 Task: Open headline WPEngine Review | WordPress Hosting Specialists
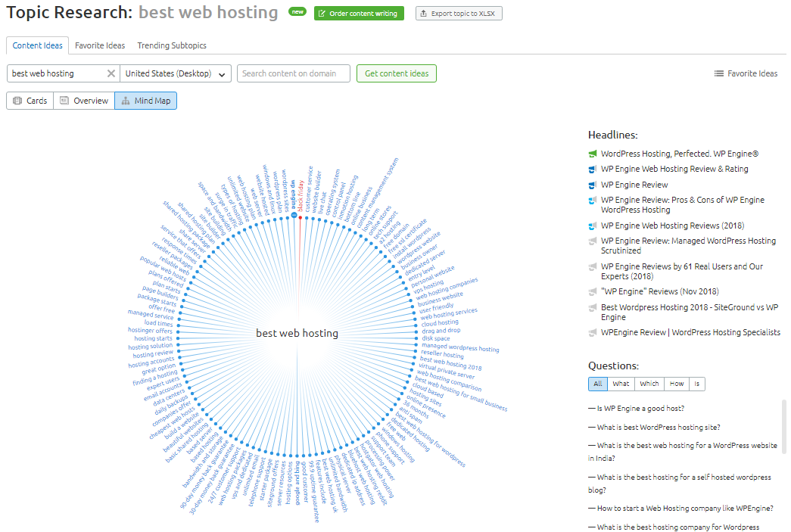(690, 333)
